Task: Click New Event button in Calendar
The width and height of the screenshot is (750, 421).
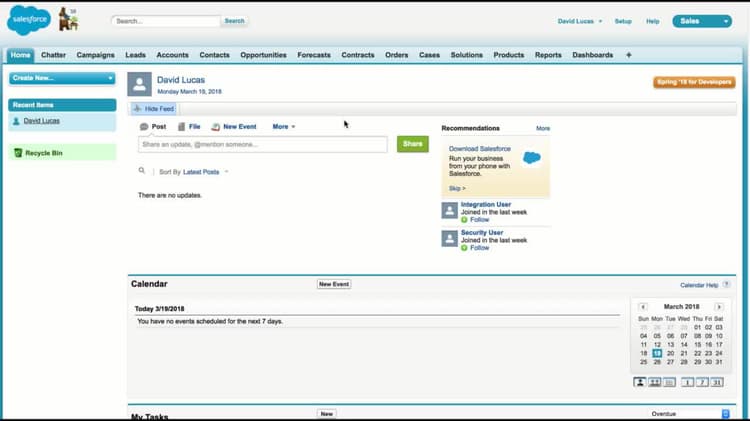Action: (334, 284)
